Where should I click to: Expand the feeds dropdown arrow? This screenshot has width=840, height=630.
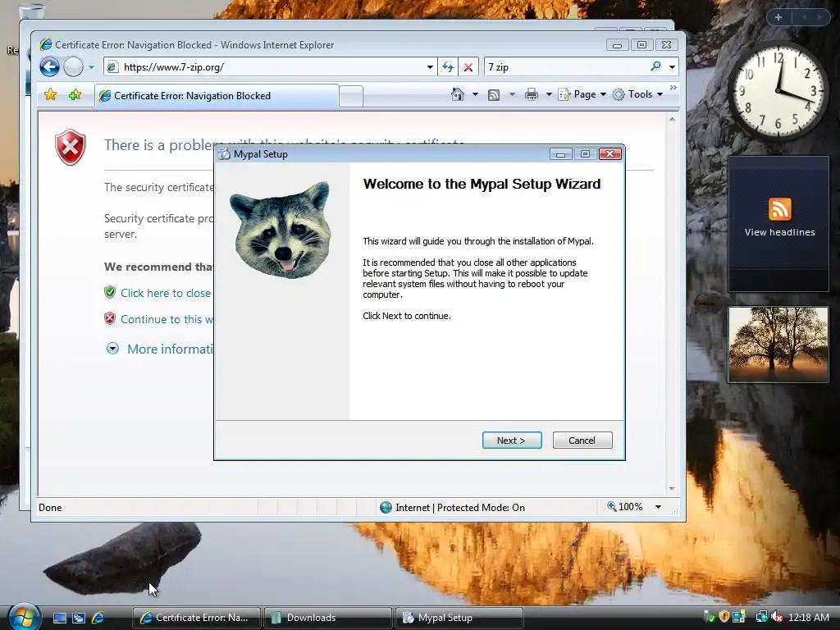tap(512, 95)
